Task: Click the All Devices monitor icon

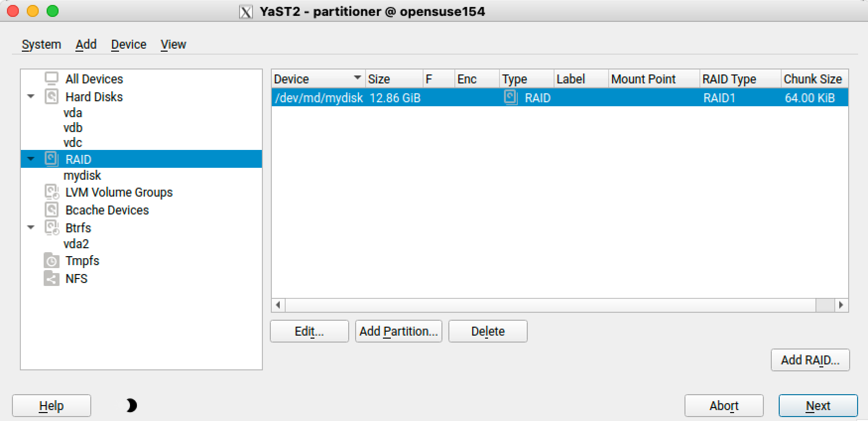Action: pyautogui.click(x=52, y=78)
